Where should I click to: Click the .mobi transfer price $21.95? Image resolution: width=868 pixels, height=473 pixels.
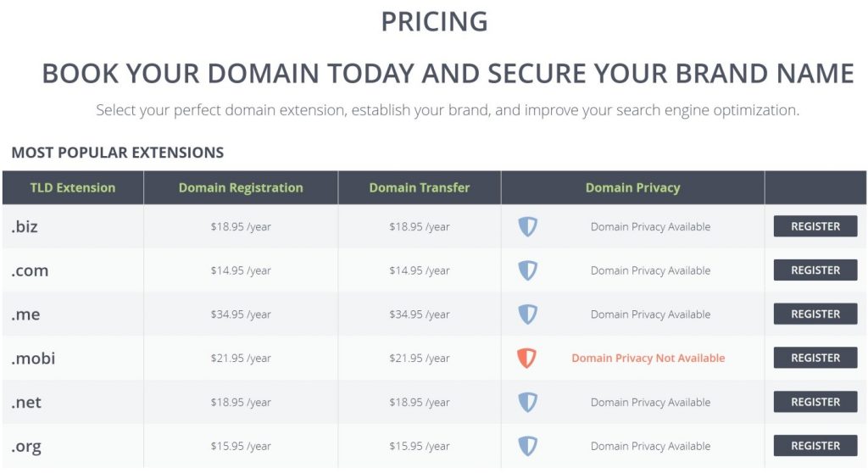pos(405,359)
